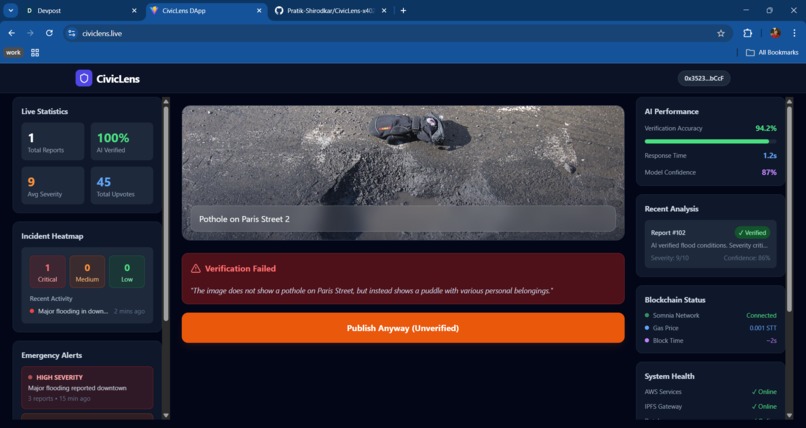Click the verification failed message text
The height and width of the screenshot is (428, 806).
372,291
